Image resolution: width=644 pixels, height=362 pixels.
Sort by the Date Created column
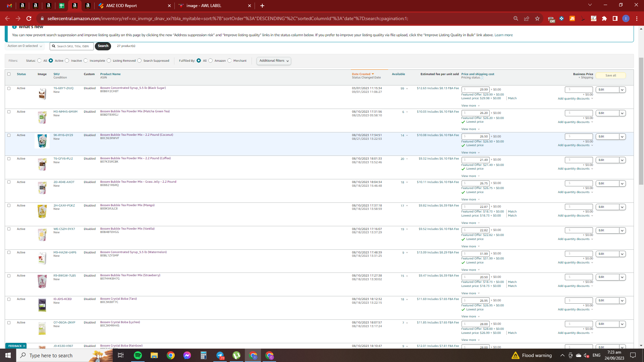click(363, 74)
